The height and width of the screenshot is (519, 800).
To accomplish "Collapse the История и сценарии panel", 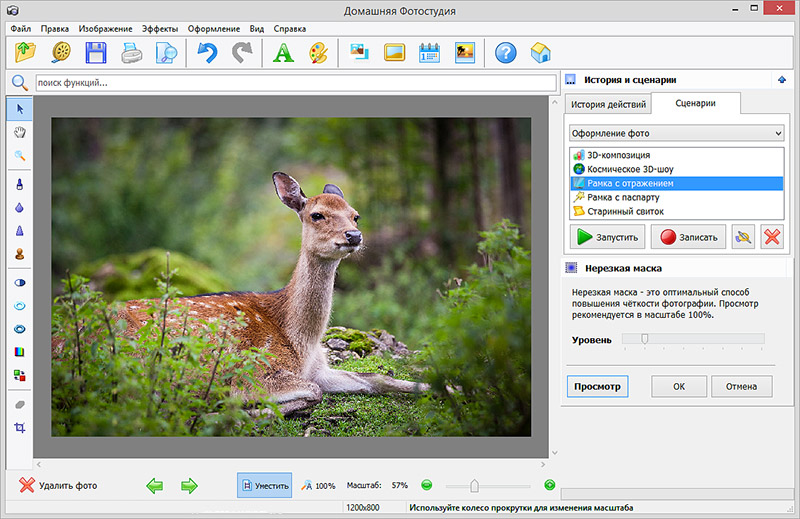I will (x=780, y=80).
